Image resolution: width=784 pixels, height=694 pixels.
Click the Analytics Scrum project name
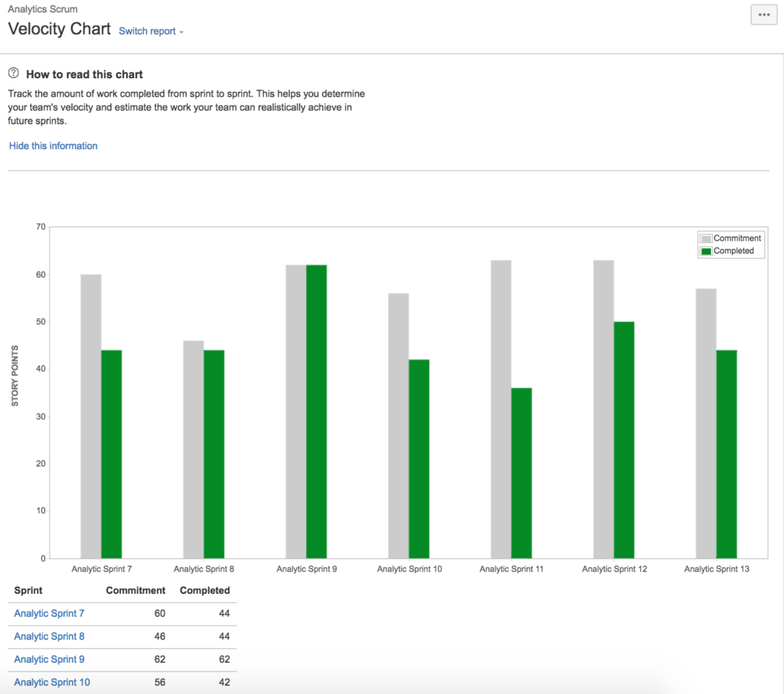tap(42, 9)
